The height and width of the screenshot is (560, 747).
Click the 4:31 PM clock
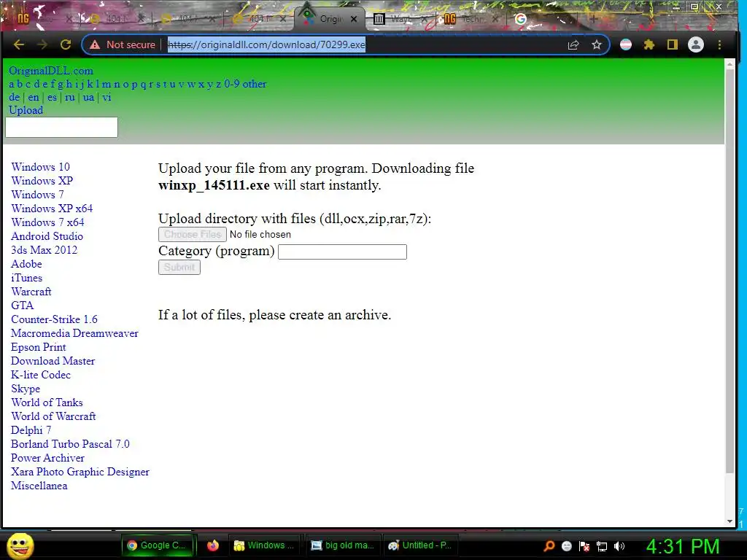coord(682,546)
